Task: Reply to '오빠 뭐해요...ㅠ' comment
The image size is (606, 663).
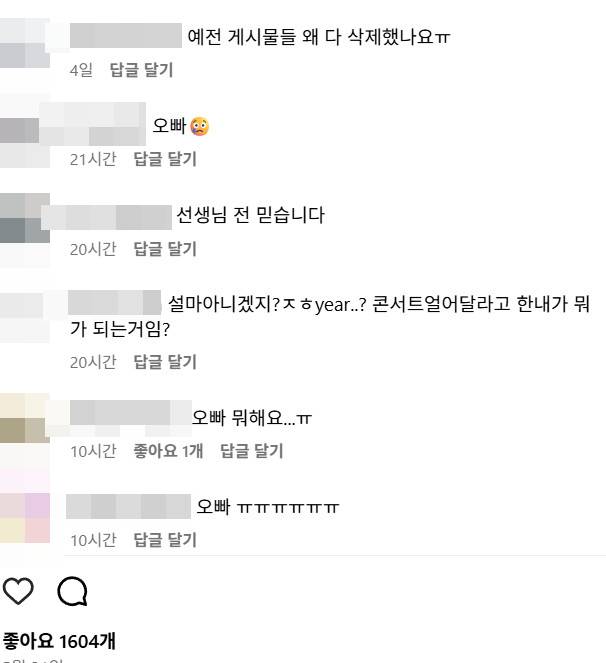Action: point(252,451)
